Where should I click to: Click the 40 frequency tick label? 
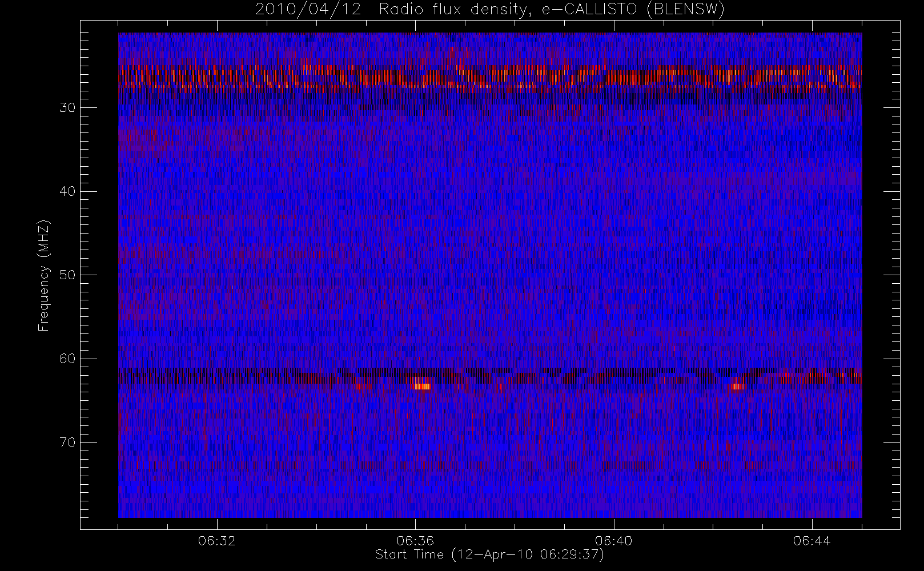tap(67, 191)
